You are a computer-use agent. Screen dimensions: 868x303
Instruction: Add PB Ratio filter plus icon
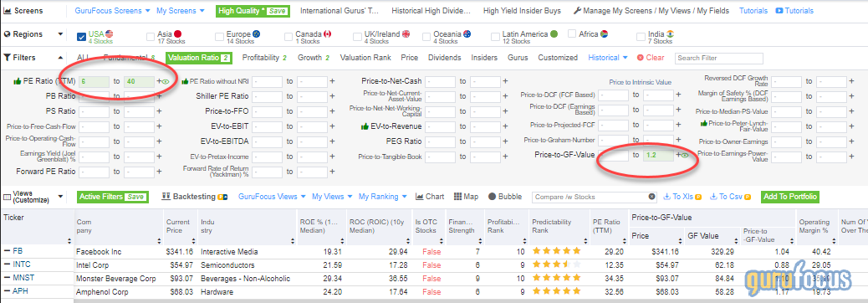[160, 96]
